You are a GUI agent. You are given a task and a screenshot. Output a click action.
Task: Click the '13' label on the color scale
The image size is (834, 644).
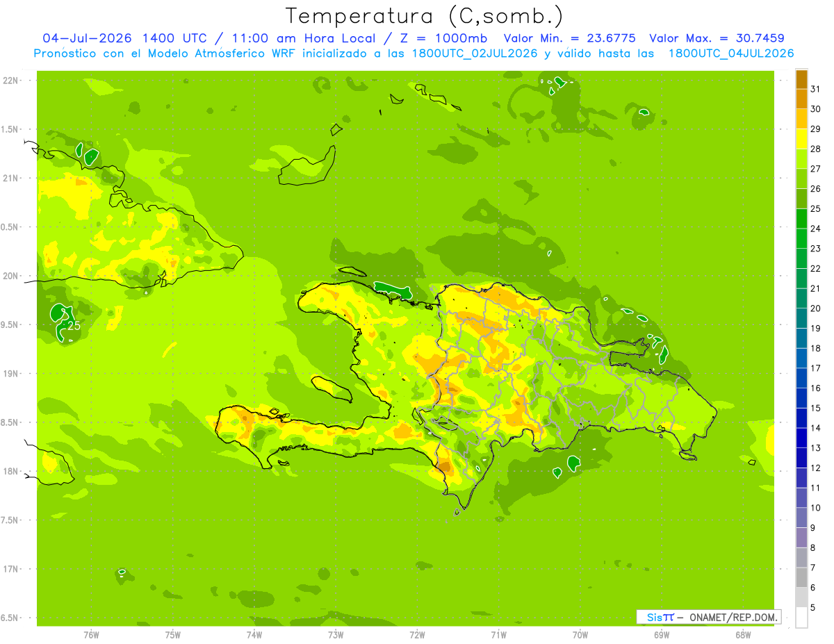[x=816, y=448]
